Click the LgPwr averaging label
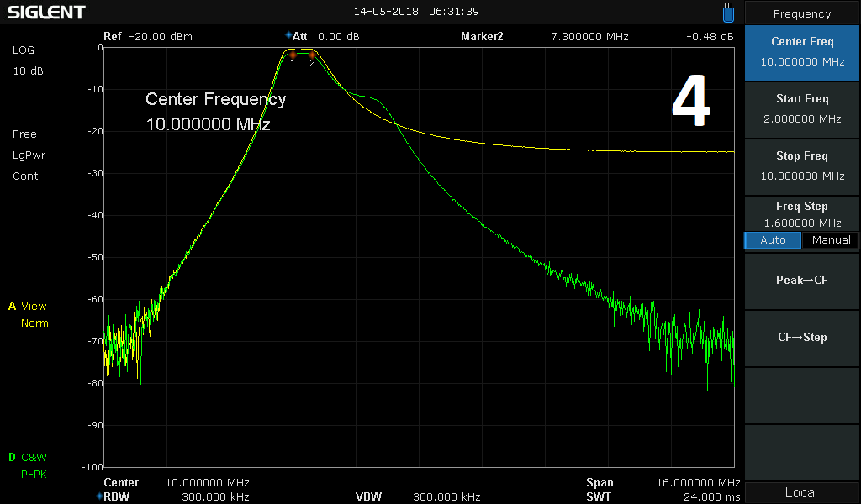This screenshot has width=861, height=504. click(x=29, y=155)
